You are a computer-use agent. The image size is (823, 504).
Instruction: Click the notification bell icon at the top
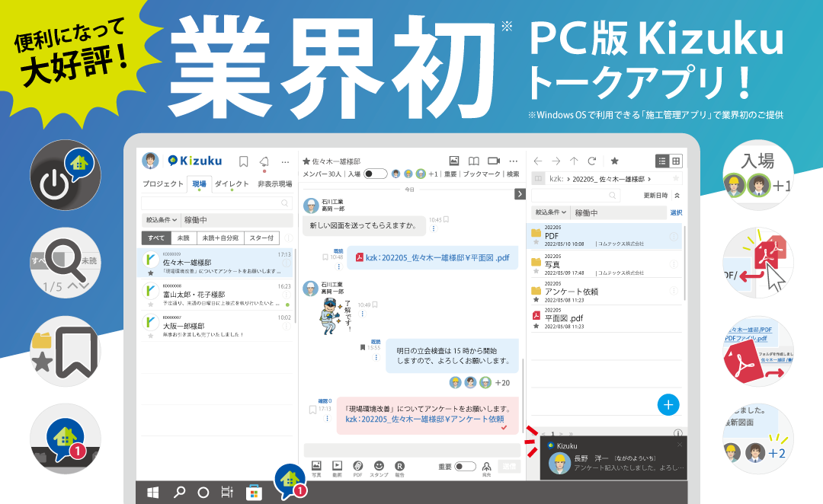(x=264, y=163)
